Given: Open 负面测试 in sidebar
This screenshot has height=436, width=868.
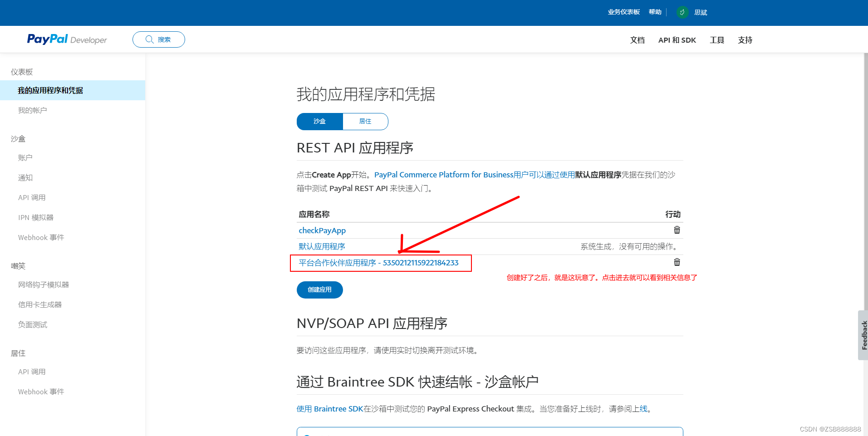Looking at the screenshot, I should click(x=33, y=325).
